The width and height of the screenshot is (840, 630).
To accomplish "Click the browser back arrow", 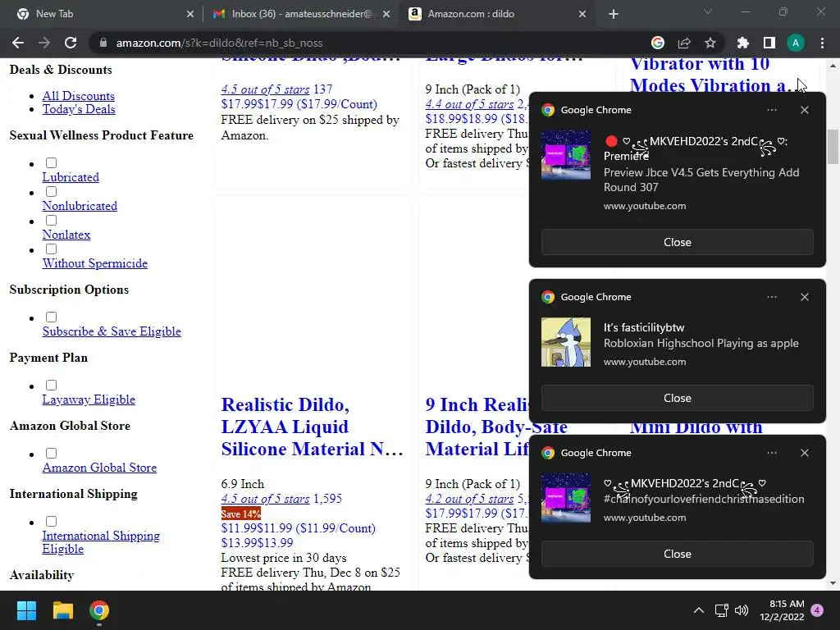I will [x=18, y=43].
